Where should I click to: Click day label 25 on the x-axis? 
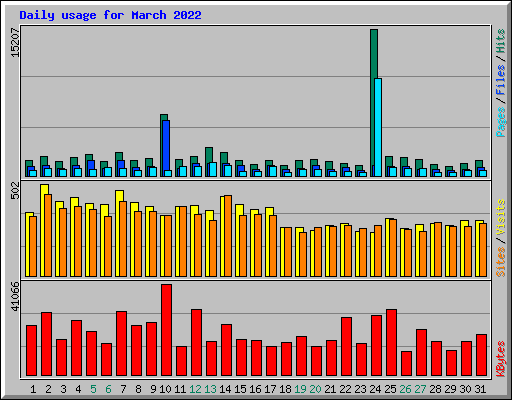click(x=390, y=389)
